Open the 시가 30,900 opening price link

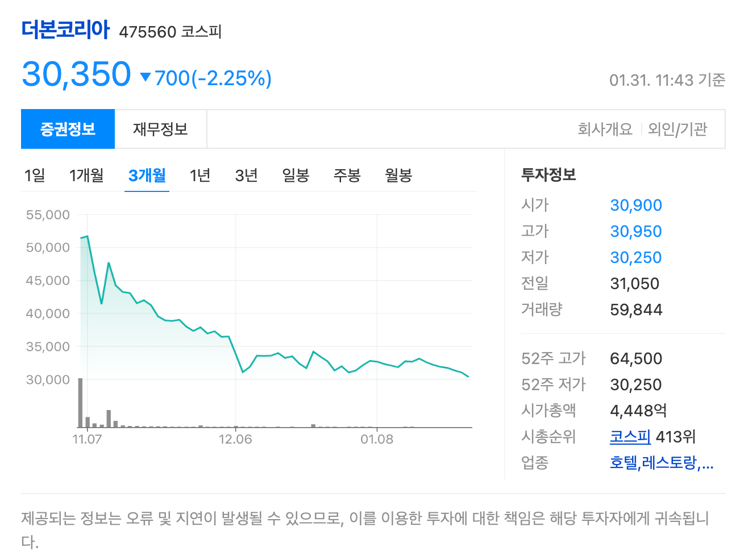(x=635, y=205)
